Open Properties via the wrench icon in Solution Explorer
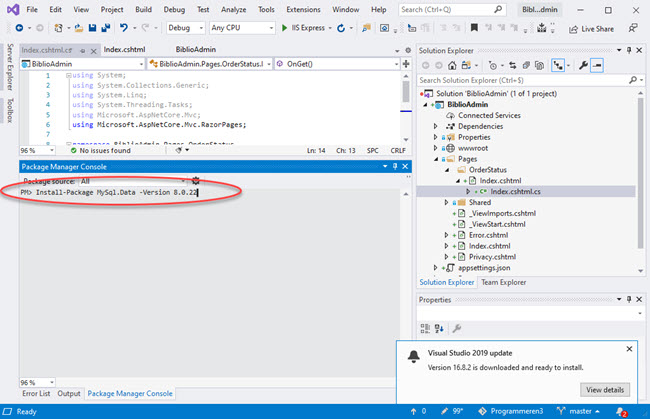 pos(583,65)
